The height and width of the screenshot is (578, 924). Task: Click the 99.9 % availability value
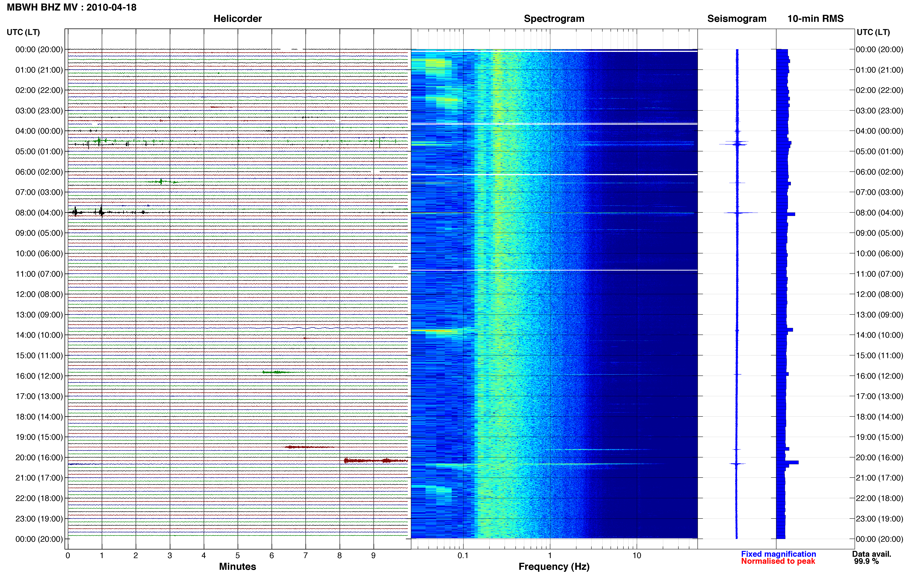pyautogui.click(x=866, y=561)
